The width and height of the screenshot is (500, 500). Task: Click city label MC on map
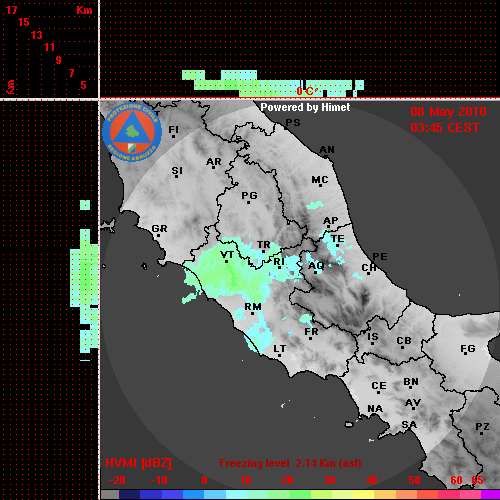(320, 180)
